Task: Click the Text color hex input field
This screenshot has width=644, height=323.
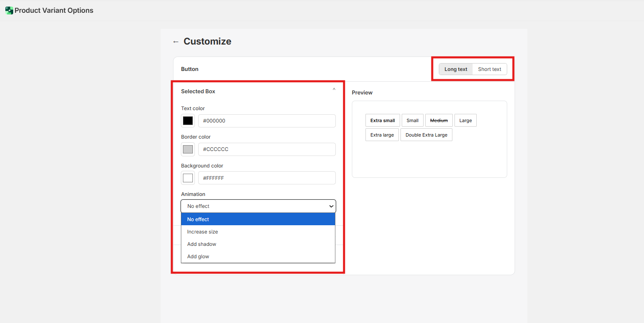Action: pyautogui.click(x=267, y=121)
